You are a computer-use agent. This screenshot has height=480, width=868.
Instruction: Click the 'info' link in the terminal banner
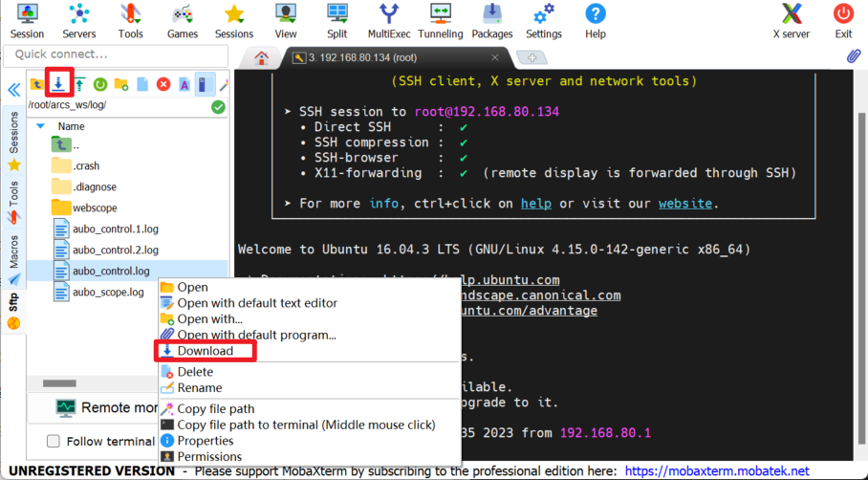point(383,204)
